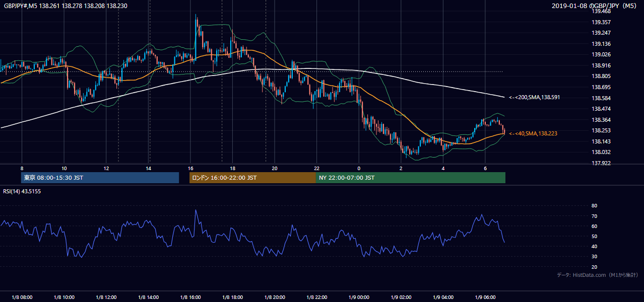
Task: Click hour label 16 under price chart
Action: (x=190, y=168)
